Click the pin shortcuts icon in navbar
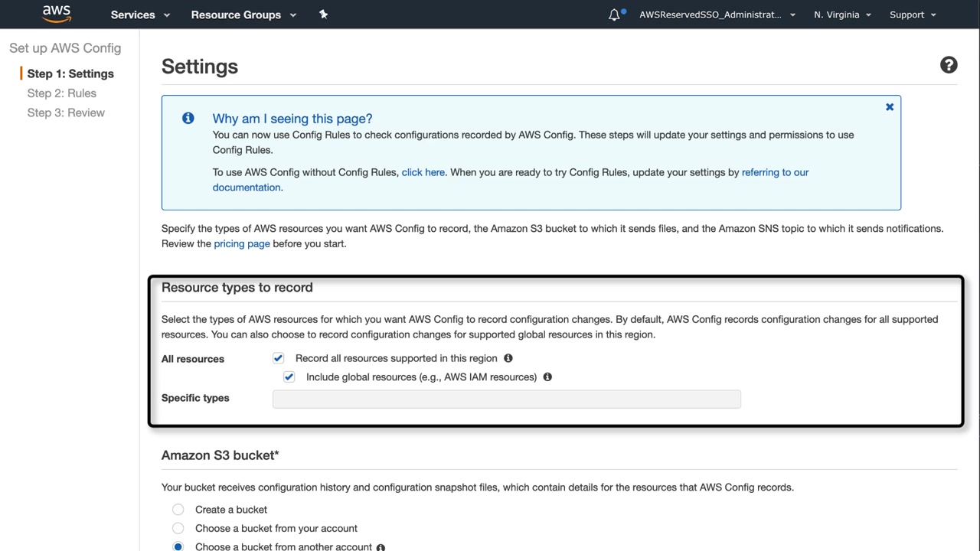980x551 pixels. tap(323, 15)
